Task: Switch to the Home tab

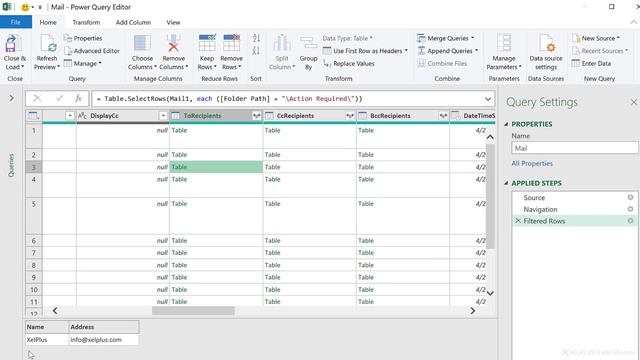Action: click(x=48, y=22)
